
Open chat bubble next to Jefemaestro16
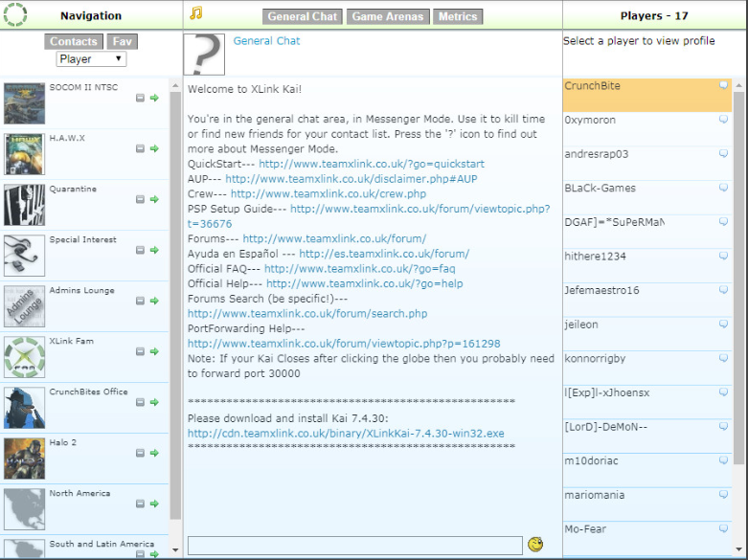724,289
